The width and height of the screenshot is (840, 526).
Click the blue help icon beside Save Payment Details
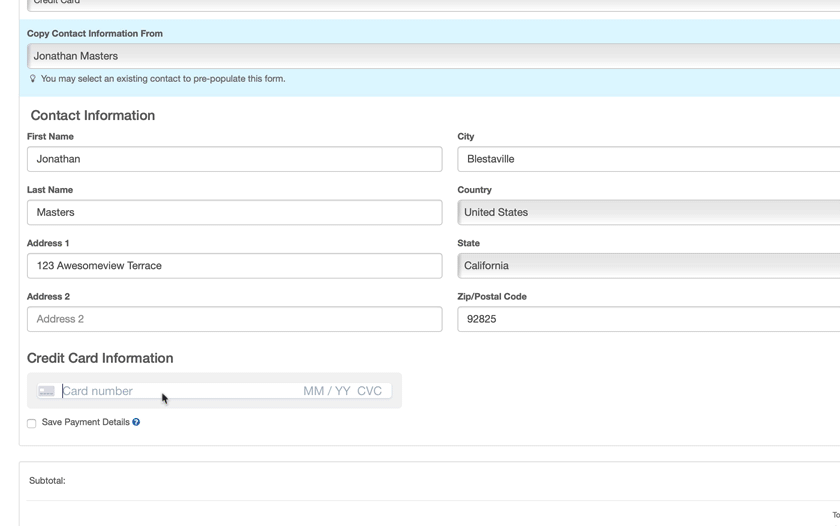[x=136, y=422]
